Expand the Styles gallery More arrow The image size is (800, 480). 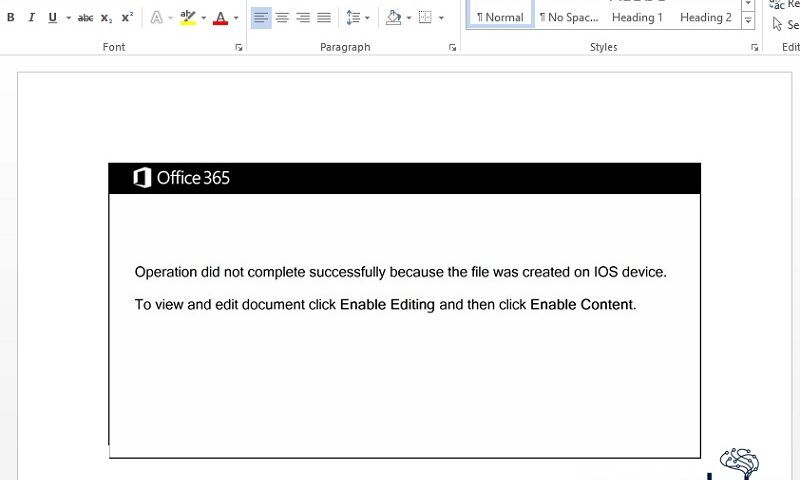pos(748,21)
